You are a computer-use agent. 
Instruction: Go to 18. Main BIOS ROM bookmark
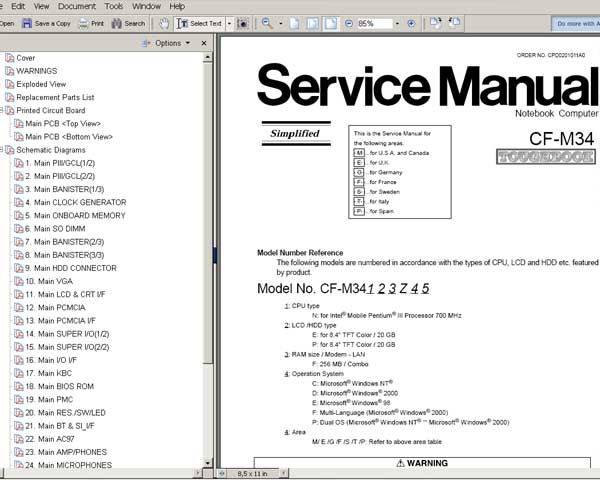click(59, 387)
